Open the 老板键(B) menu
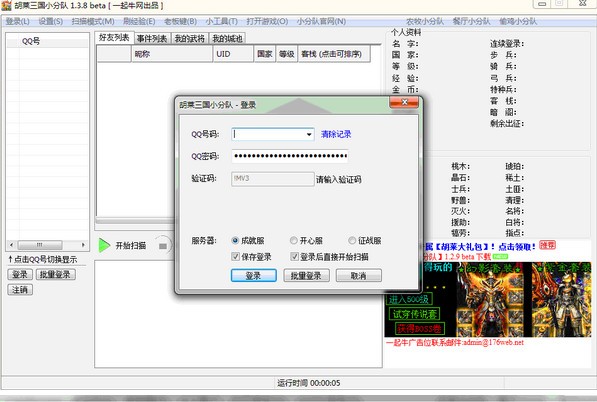This screenshot has width=597, height=402. [x=180, y=21]
